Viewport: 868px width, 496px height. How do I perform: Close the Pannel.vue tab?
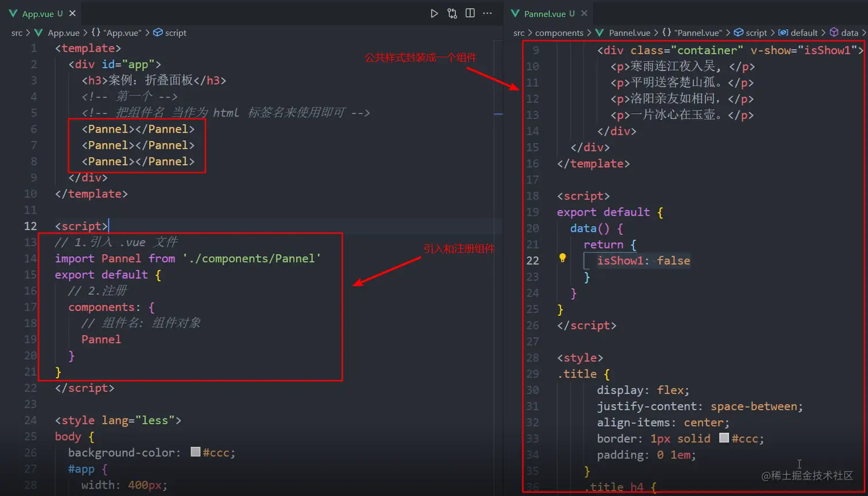584,13
